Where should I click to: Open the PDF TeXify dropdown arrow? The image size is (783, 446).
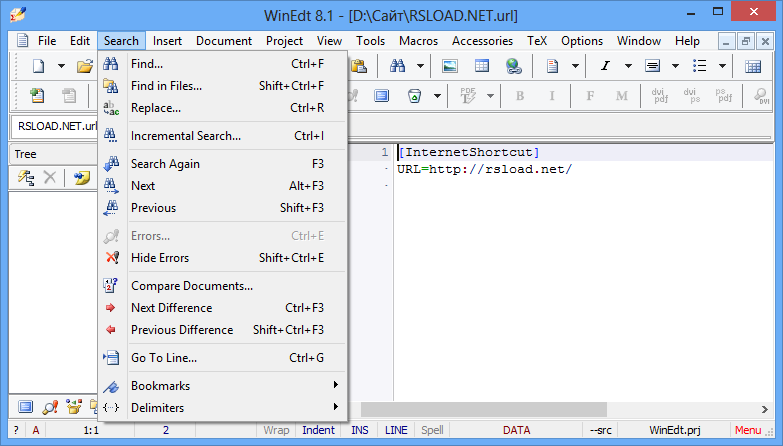point(490,95)
